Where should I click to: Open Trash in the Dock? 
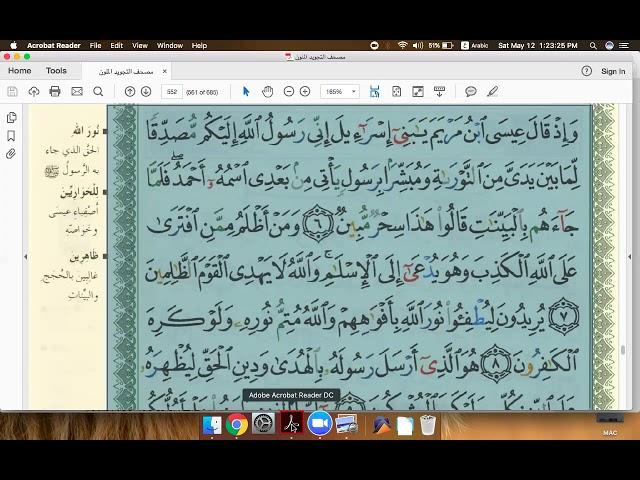pos(427,425)
